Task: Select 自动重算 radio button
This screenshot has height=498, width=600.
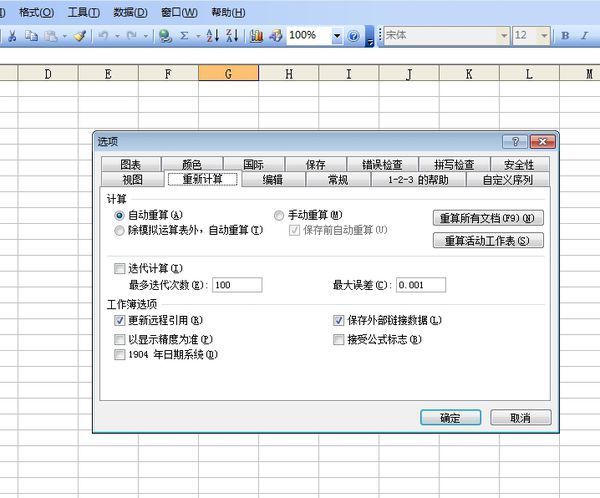Action: [119, 216]
